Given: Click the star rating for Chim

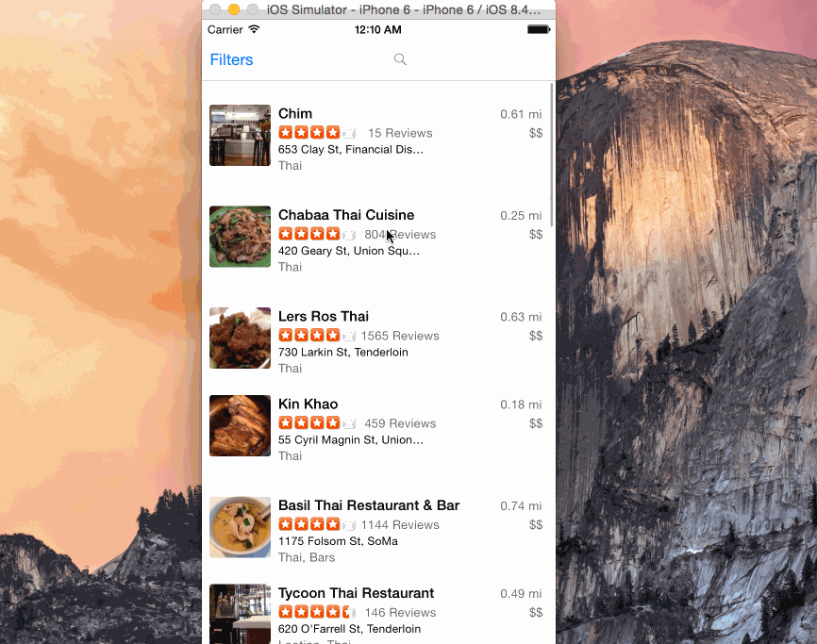Looking at the screenshot, I should click(x=317, y=133).
